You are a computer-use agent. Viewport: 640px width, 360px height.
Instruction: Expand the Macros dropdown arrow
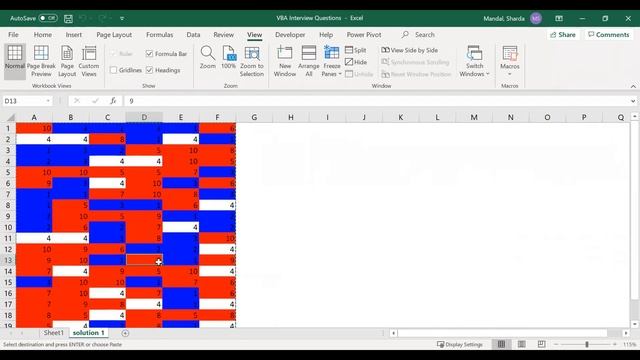point(510,74)
